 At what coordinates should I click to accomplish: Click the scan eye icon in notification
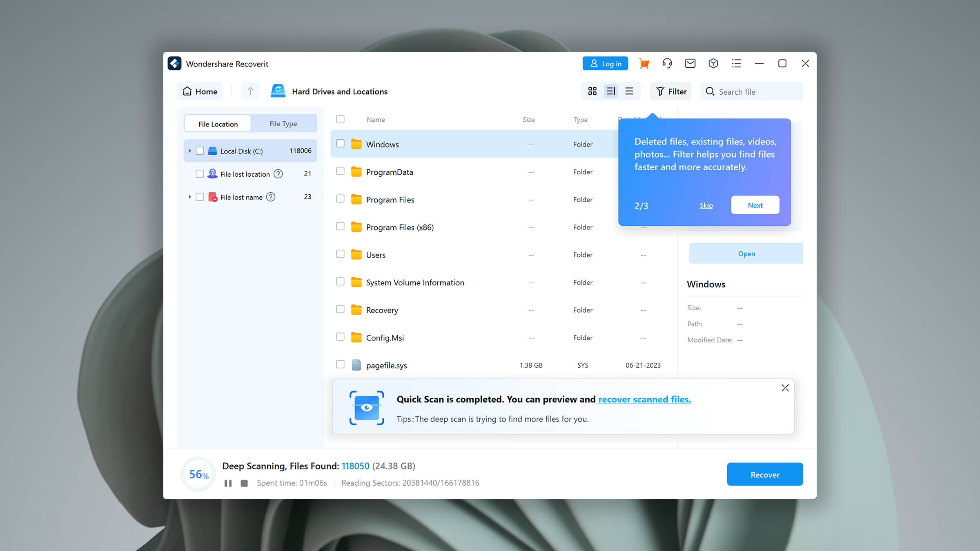click(x=367, y=408)
